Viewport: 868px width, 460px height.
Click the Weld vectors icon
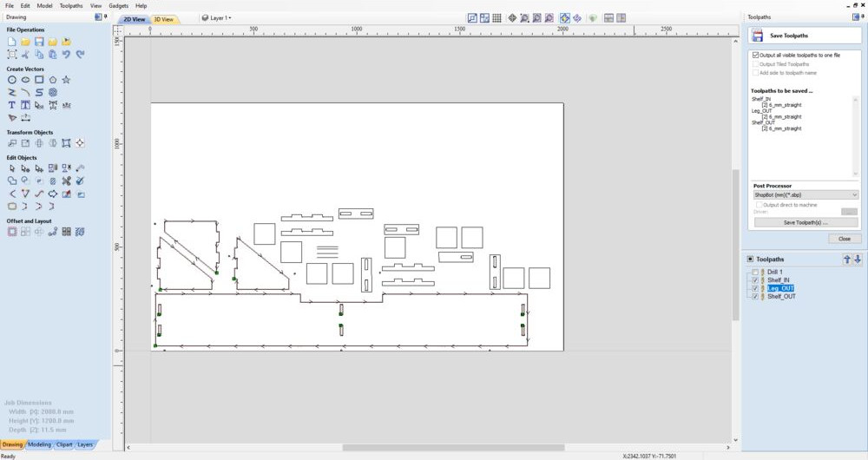tap(11, 181)
